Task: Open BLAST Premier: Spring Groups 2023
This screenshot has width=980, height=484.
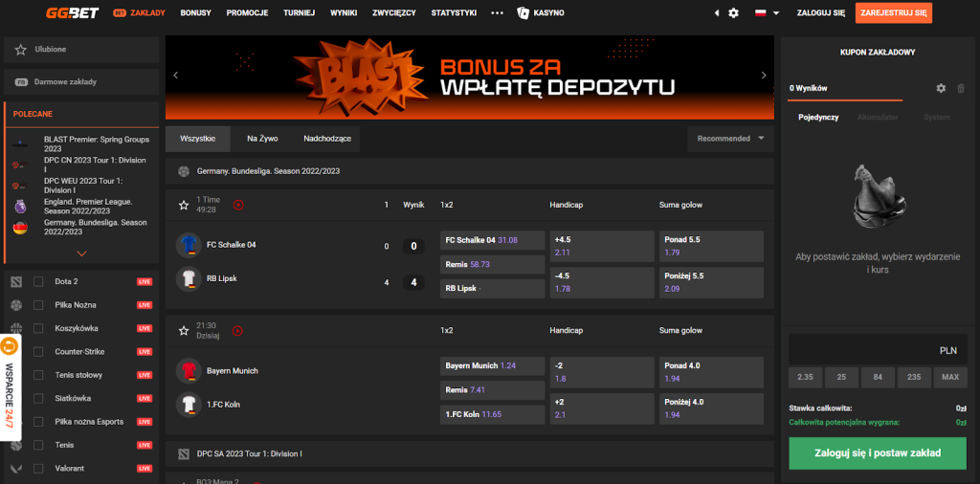Action: (95, 144)
